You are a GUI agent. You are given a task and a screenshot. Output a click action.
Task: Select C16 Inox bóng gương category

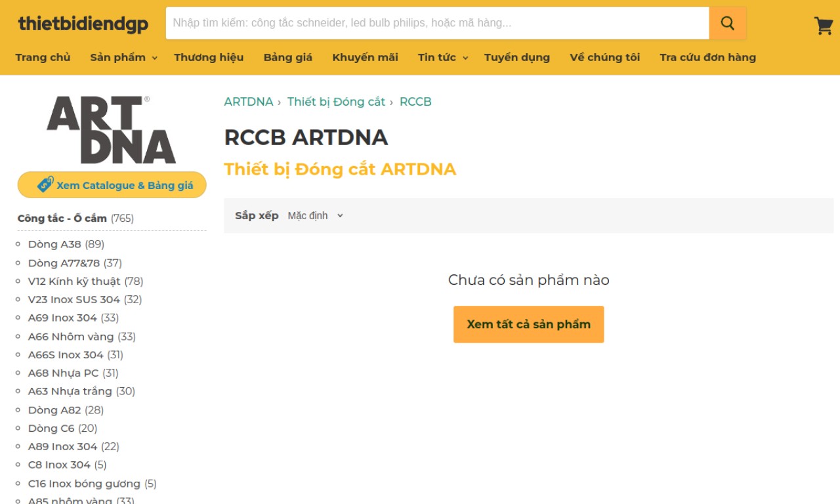[x=84, y=484]
